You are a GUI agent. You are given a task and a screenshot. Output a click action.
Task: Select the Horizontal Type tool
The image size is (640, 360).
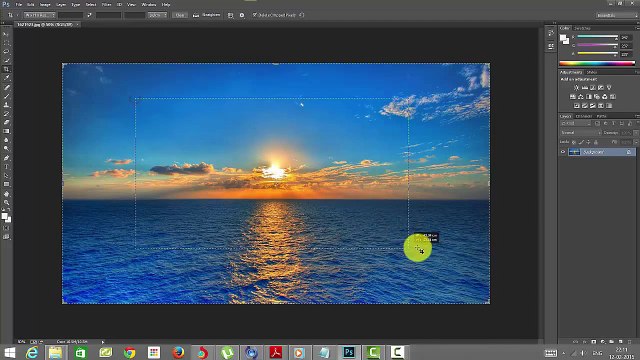[x=6, y=167]
